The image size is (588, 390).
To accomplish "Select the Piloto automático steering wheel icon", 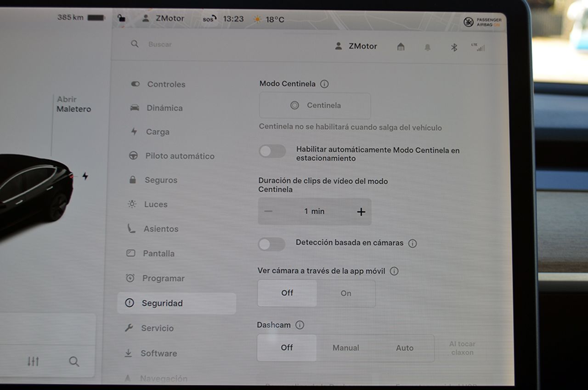I will pos(134,156).
